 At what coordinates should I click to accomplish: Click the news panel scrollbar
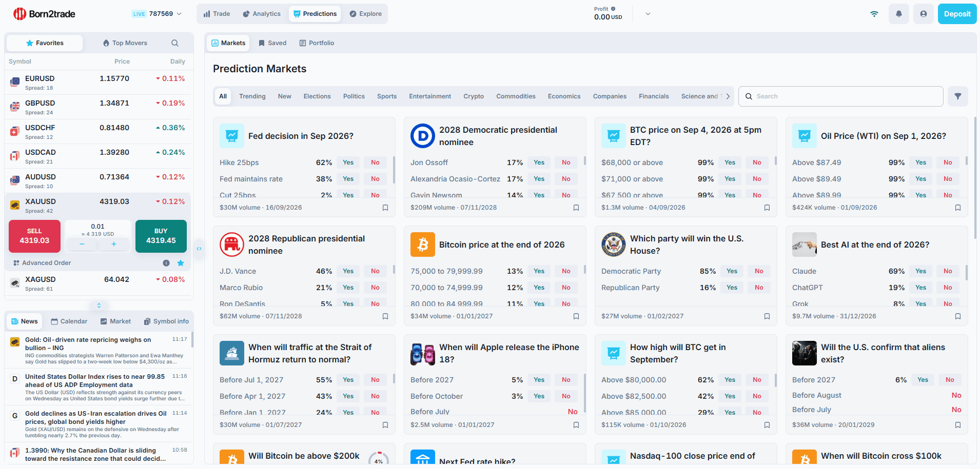point(192,339)
